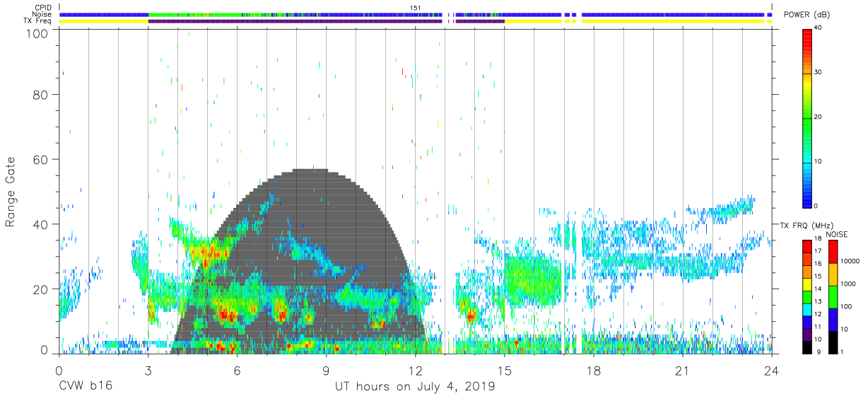Image resolution: width=868 pixels, height=401 pixels.
Task: Click the 3 hour label on the time axis
Action: [148, 371]
